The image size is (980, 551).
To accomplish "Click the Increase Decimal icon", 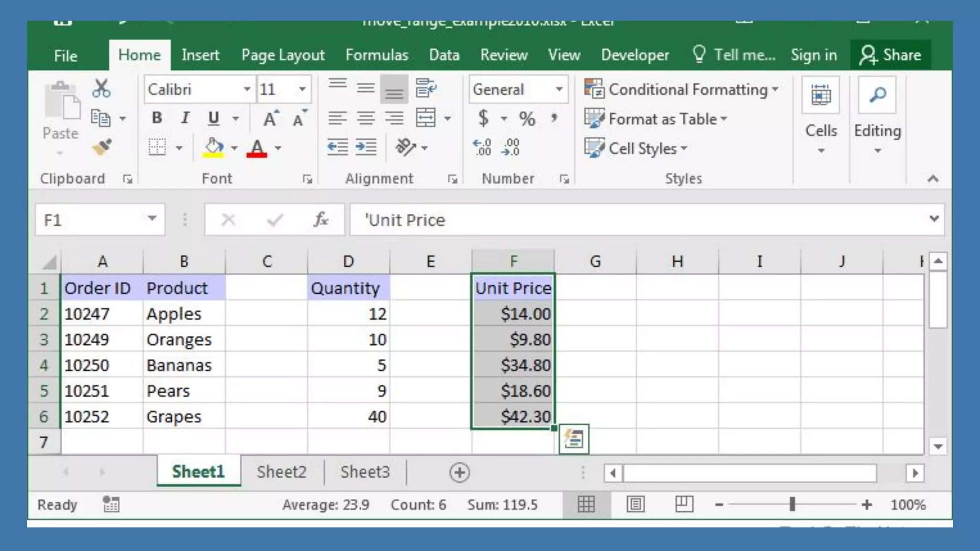I will click(482, 147).
